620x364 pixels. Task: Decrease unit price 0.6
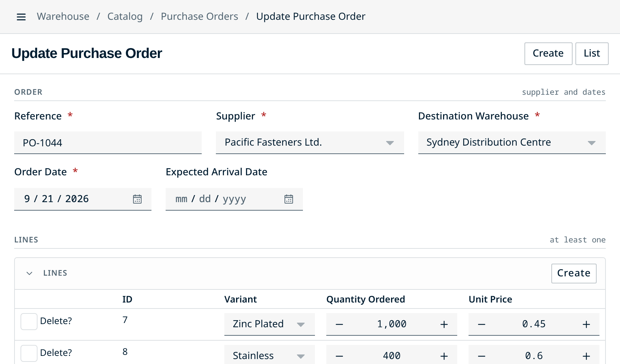tap(482, 356)
